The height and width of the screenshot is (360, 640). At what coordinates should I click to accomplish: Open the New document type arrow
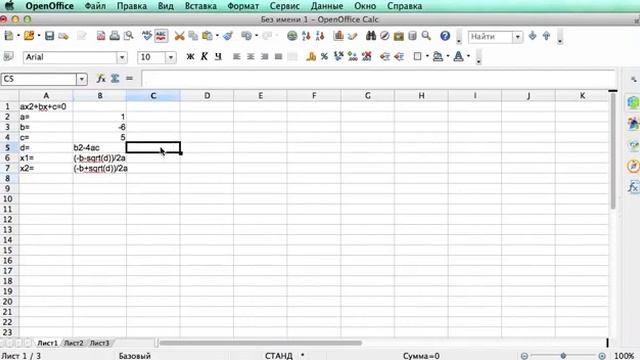18,36
